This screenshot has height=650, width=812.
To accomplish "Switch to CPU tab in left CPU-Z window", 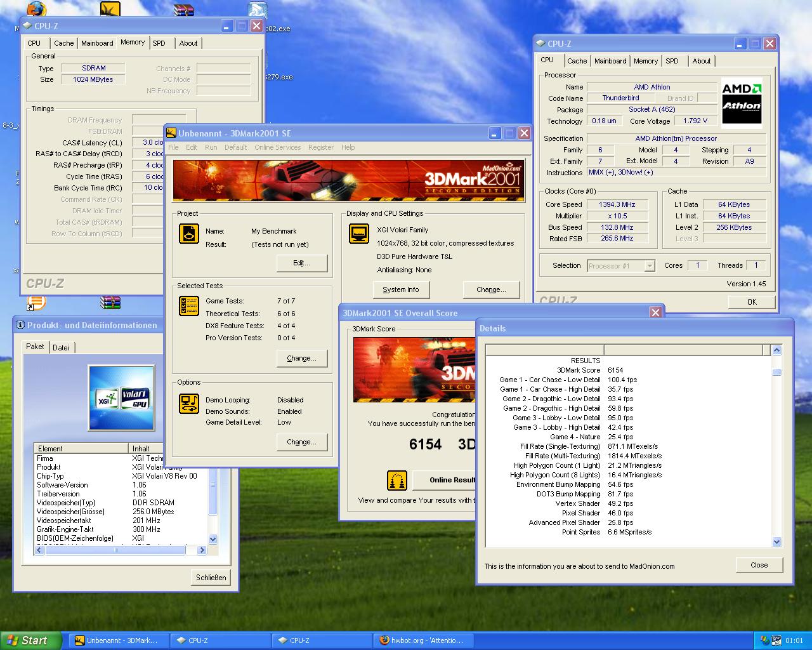I will [x=34, y=43].
